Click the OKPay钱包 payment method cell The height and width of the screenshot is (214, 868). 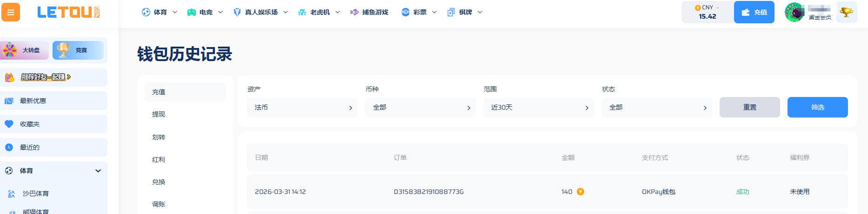(658, 192)
